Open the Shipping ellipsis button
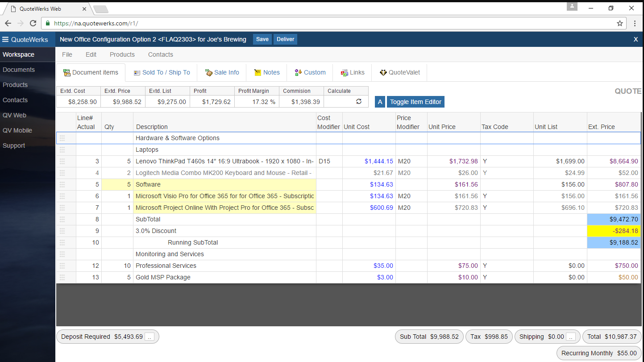This screenshot has height=362, width=644. pos(571,337)
